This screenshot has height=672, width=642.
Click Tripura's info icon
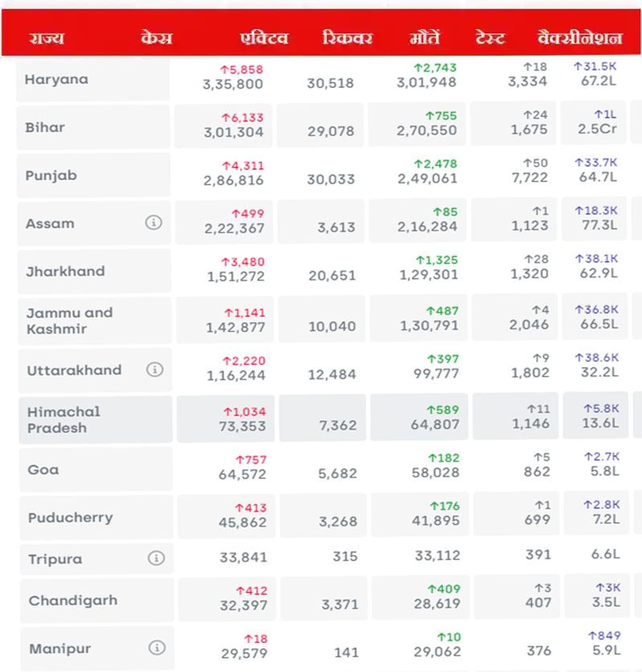pos(156,558)
